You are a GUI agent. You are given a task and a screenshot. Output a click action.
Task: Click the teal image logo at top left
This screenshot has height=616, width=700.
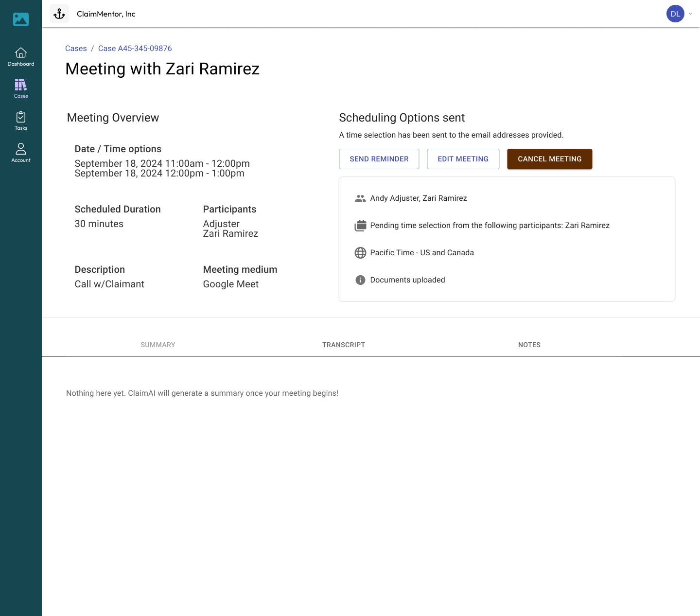(20, 19)
